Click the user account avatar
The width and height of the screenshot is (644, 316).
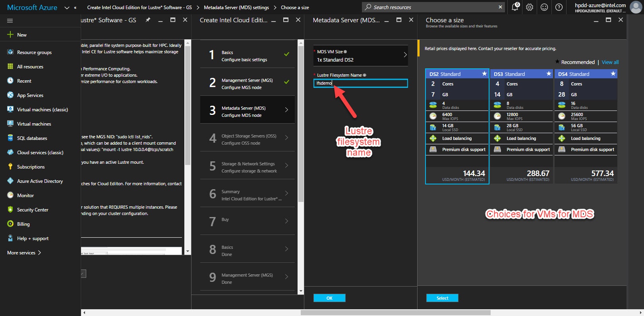(x=636, y=7)
